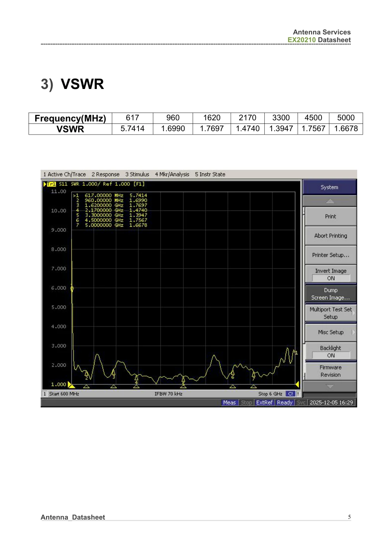Expand the Misc Setup submenu

pos(330,332)
